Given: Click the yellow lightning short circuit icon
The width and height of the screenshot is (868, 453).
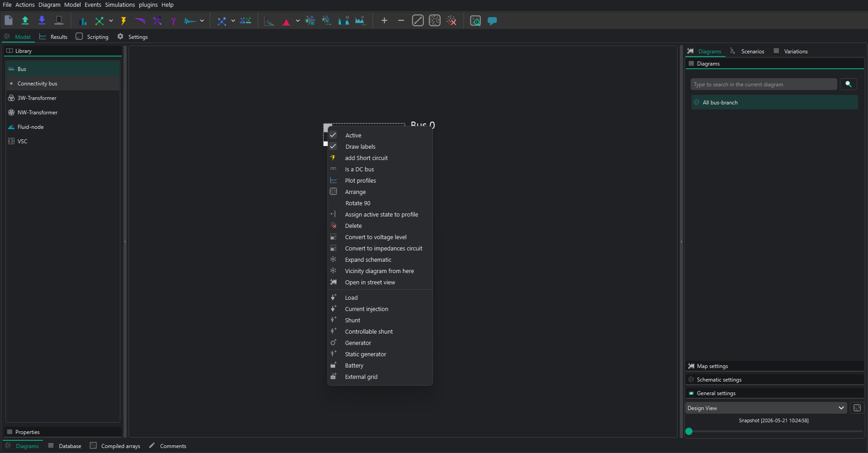Looking at the screenshot, I should click(x=123, y=21).
